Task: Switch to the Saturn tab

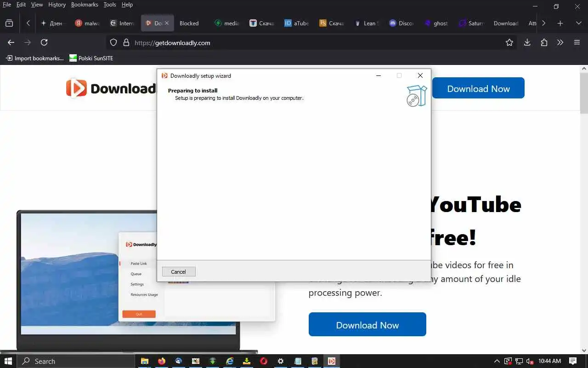Action: click(x=471, y=23)
